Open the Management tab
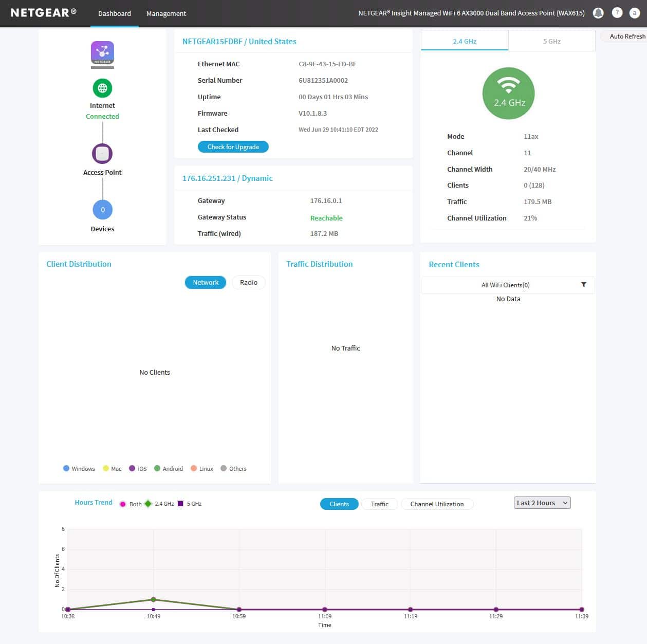This screenshot has height=644, width=647. coord(166,13)
